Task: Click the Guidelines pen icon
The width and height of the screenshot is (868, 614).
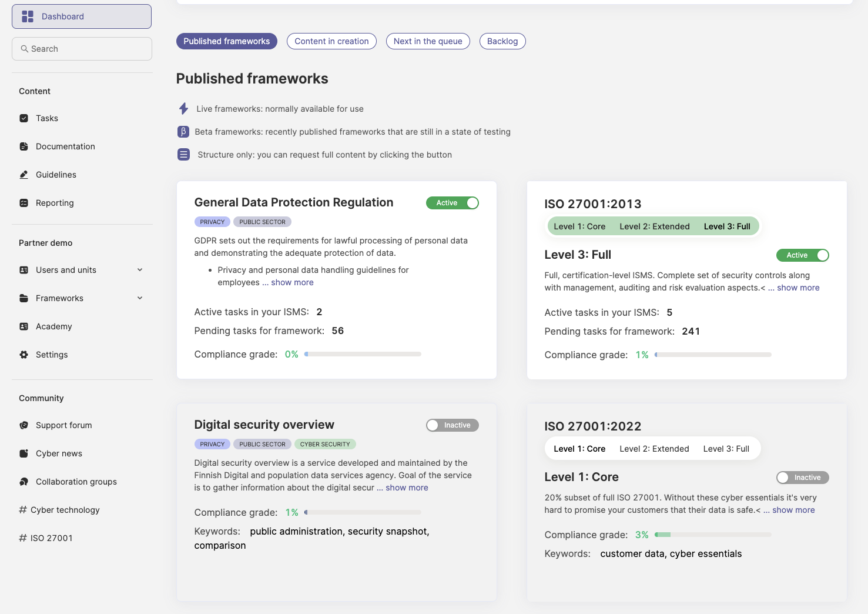Action: [x=24, y=175]
